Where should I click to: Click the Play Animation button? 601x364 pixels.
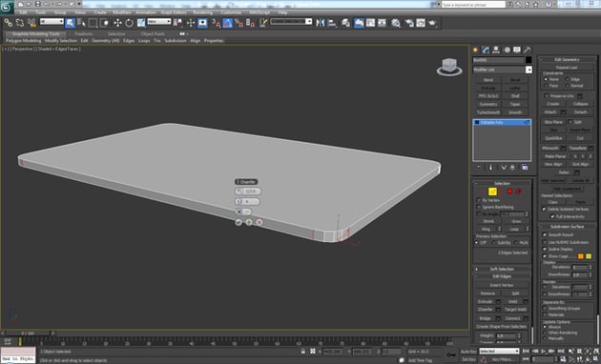coord(544,351)
